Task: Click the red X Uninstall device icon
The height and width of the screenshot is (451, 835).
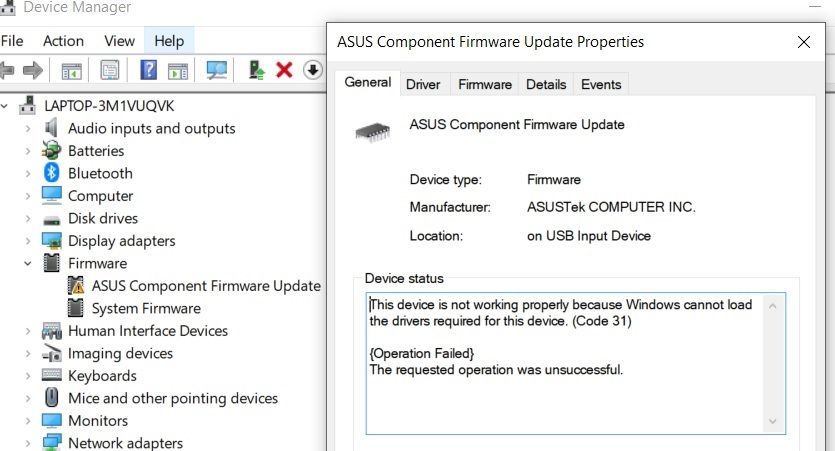Action: (284, 70)
